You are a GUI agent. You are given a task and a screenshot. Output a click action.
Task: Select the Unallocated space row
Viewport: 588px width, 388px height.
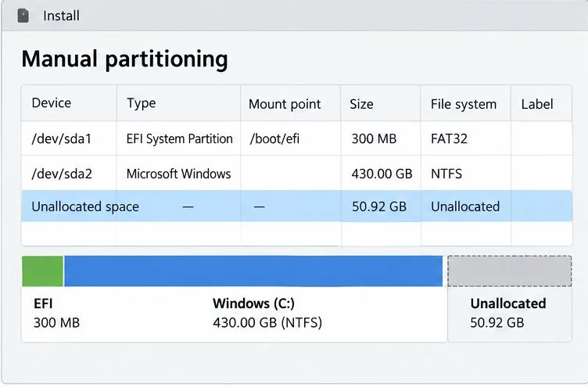[x=296, y=206]
